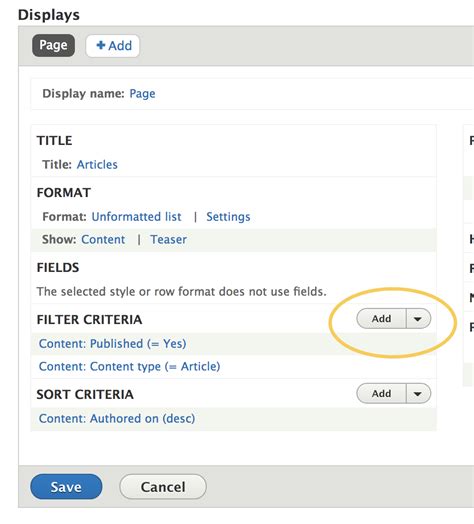Edit Authored on (desc) sort
Screen dimensions: 474x524
click(x=117, y=419)
